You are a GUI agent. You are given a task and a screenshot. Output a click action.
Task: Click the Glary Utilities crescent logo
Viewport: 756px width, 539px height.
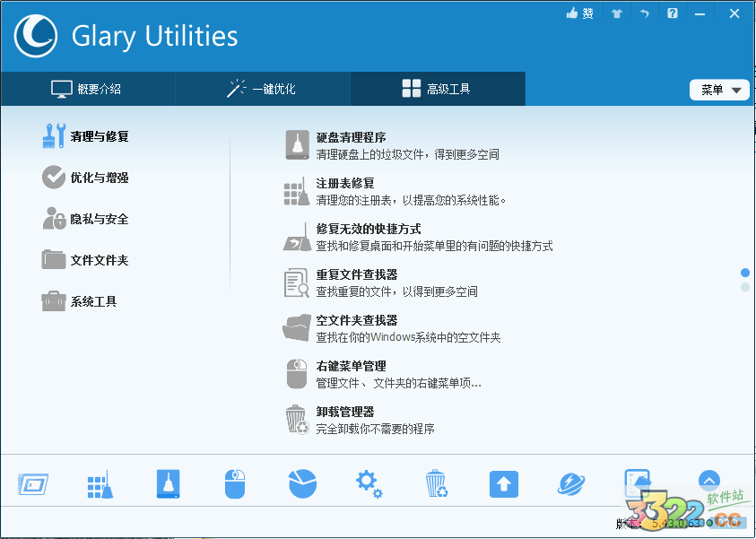[x=36, y=36]
